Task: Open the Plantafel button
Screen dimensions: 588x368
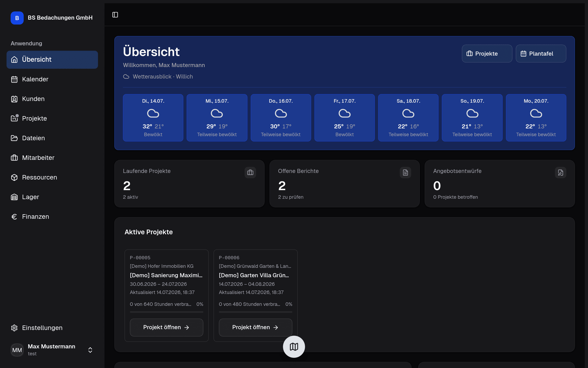Action: 541,54
